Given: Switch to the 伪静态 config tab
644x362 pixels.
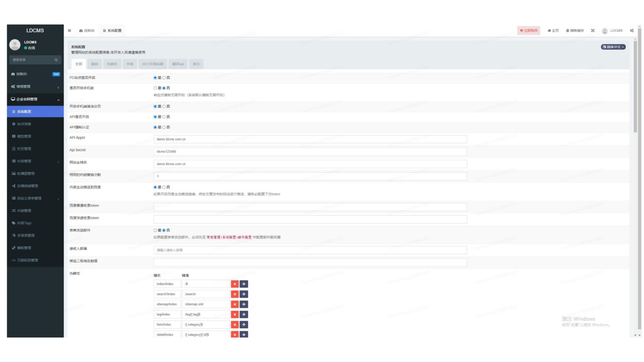Looking at the screenshot, I should [x=112, y=64].
